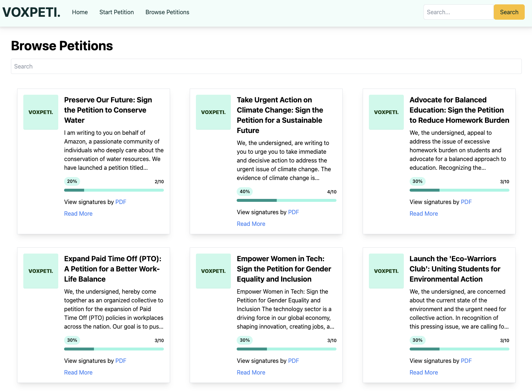This screenshot has height=392, width=532.
Task: Open the Conserve Water petition thumbnail
Action: [41, 112]
